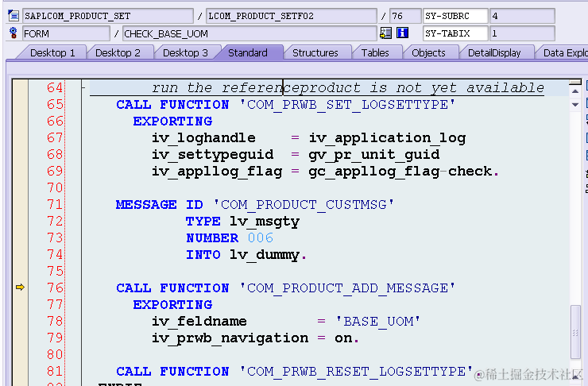Click variable iv_application_log on line 67
Image resolution: width=588 pixels, height=386 pixels.
click(x=387, y=138)
